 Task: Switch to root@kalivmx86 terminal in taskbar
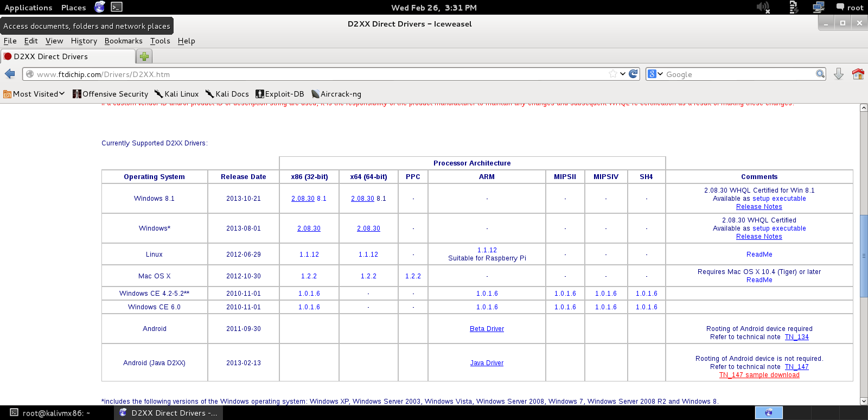pyautogui.click(x=56, y=413)
